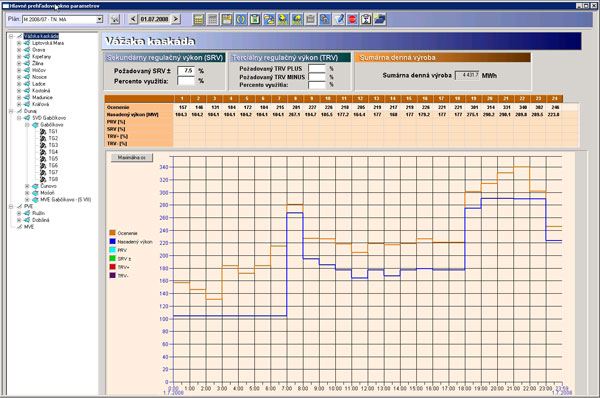Image resolution: width=600 pixels, height=398 pixels.
Task: Select Madunice in the tree
Action: pyautogui.click(x=42, y=97)
